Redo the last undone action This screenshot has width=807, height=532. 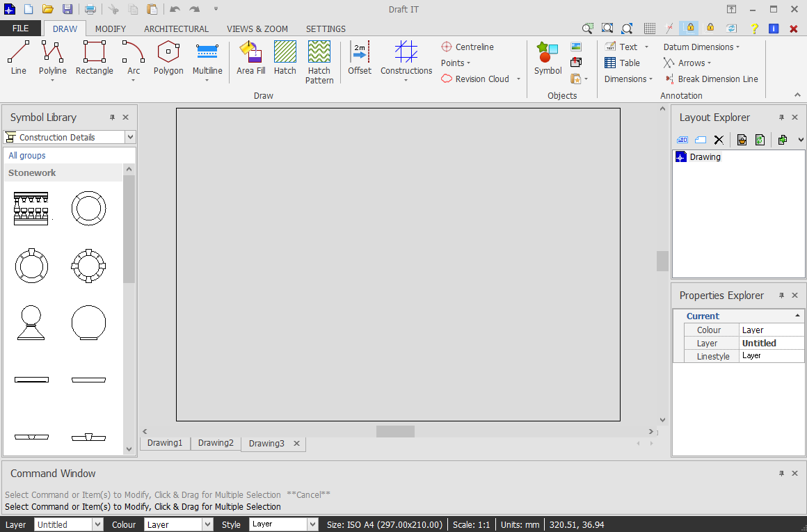195,9
